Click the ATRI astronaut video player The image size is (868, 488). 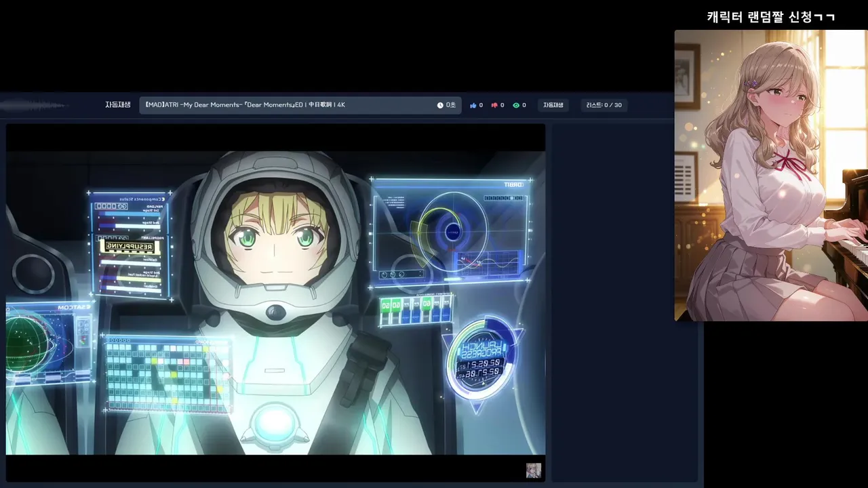tap(275, 302)
